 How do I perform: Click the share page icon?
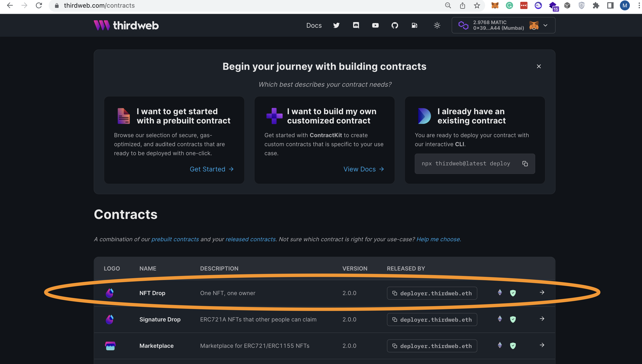click(462, 5)
